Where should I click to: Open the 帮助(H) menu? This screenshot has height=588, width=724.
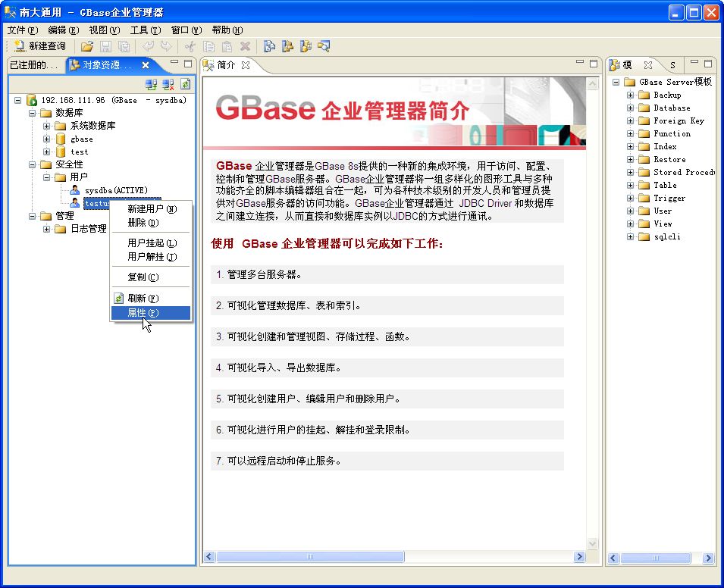coord(227,30)
